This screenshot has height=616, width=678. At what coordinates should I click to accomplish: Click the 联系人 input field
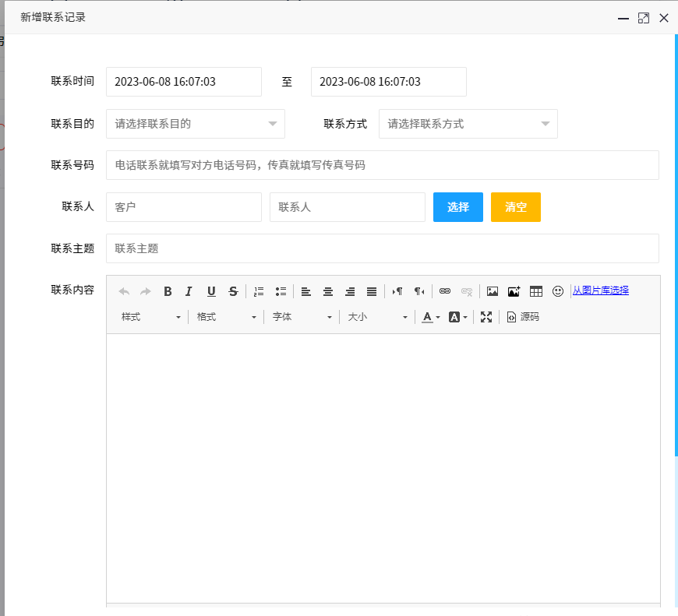point(348,207)
